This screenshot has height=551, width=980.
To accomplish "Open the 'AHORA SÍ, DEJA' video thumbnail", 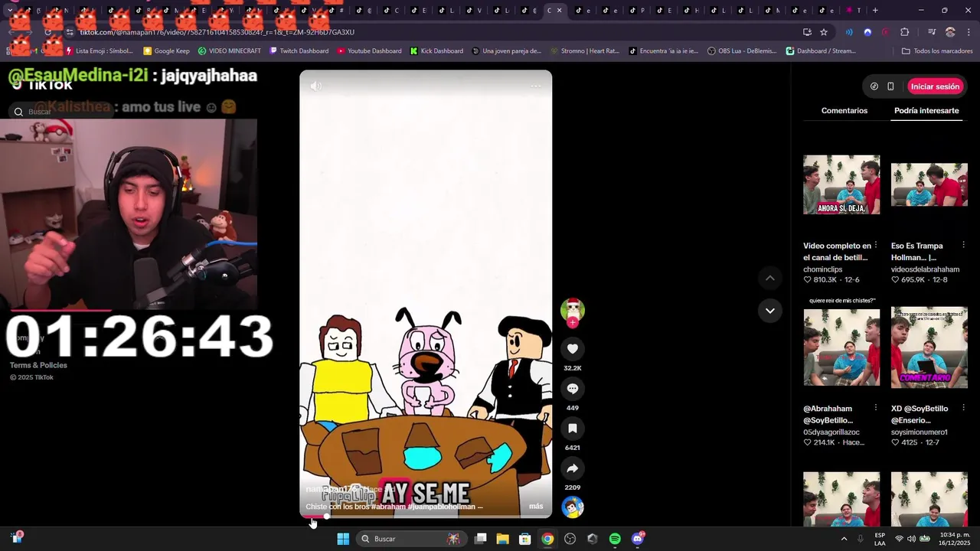I will pyautogui.click(x=841, y=184).
